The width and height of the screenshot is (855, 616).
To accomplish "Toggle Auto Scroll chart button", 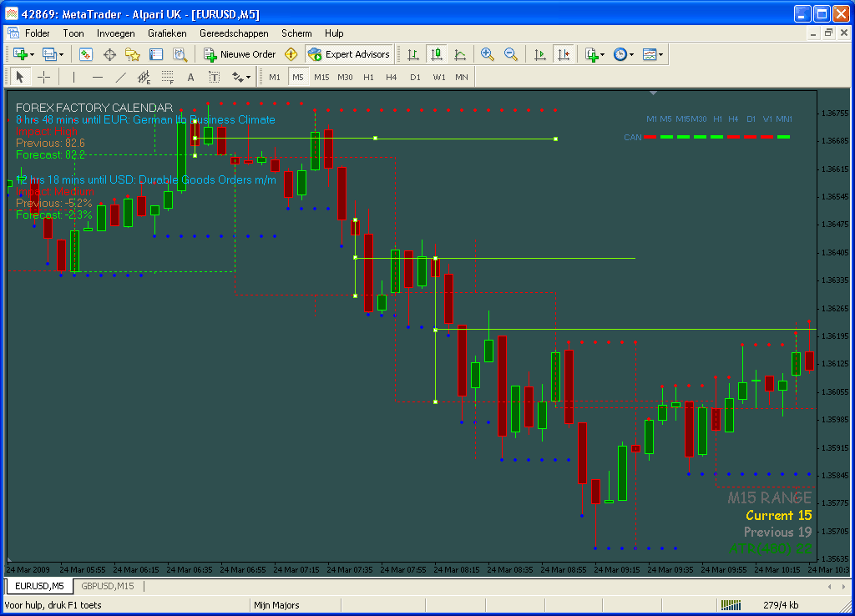I will 540,54.
